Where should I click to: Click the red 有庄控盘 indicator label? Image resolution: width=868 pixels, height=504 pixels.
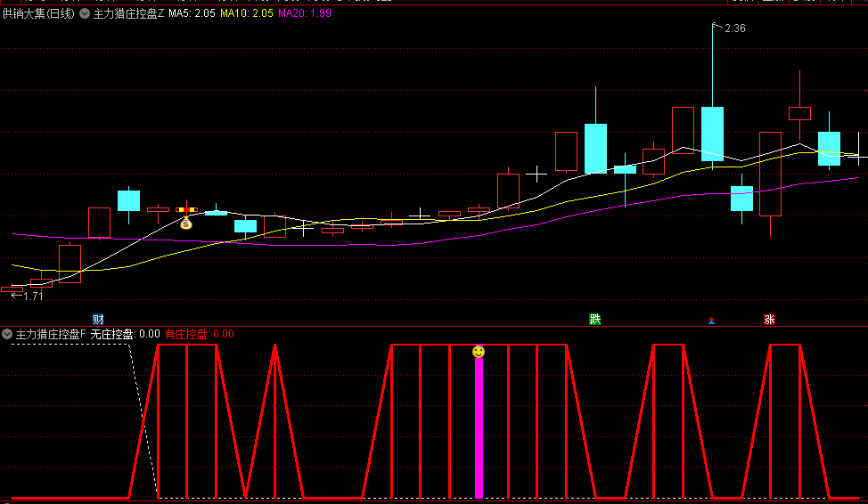[x=200, y=334]
